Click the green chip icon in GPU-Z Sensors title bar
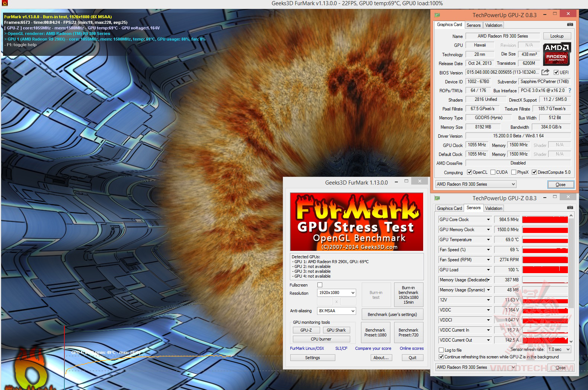 437,198
